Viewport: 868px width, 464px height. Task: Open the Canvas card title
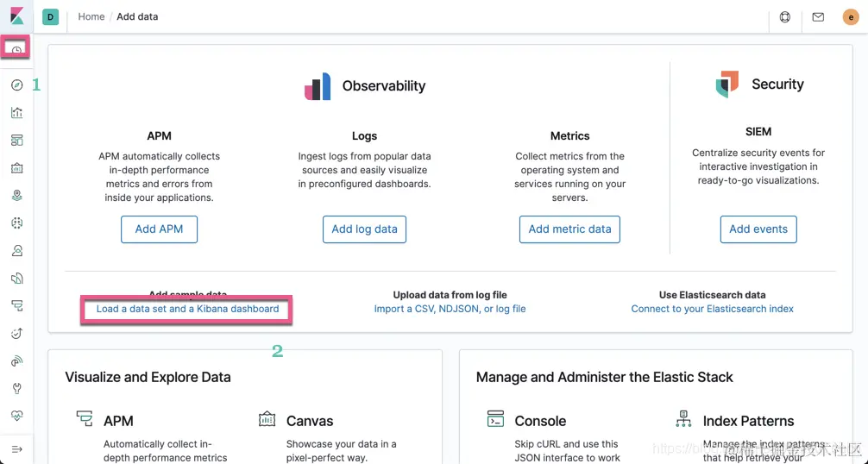point(310,421)
